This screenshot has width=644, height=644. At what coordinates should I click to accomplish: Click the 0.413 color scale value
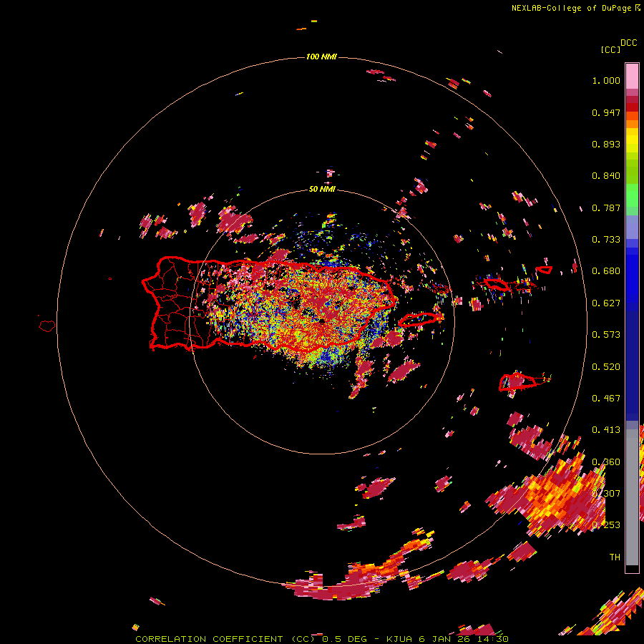606,430
